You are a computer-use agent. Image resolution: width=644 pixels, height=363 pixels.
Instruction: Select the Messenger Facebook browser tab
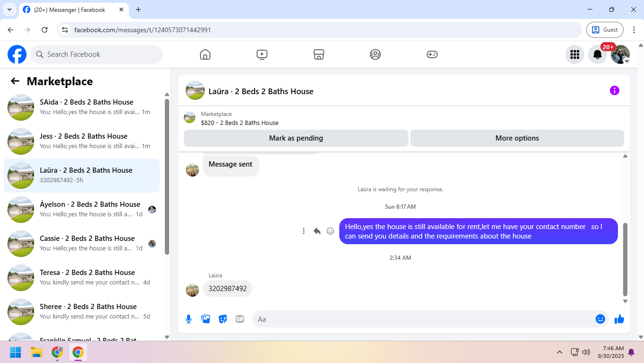click(73, 9)
